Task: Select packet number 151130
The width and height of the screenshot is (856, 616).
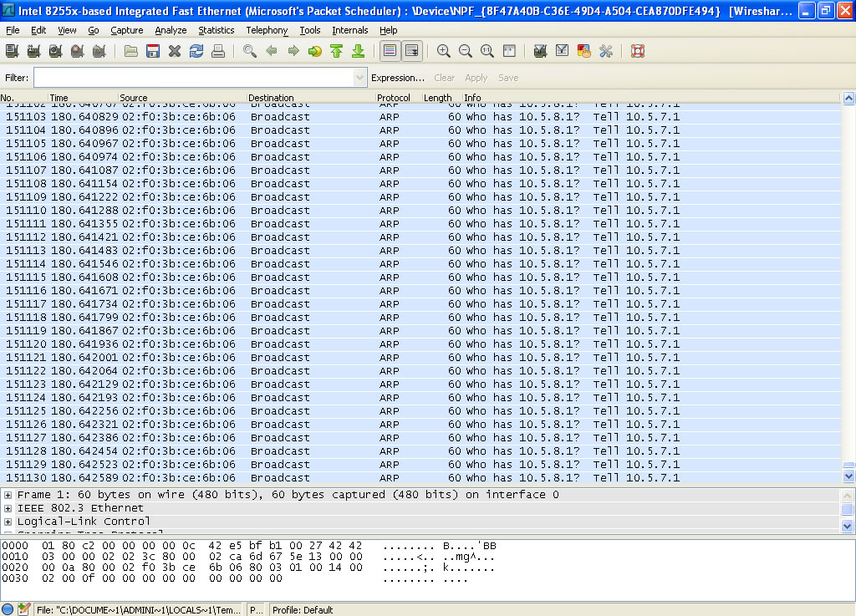Action: [x=251, y=477]
